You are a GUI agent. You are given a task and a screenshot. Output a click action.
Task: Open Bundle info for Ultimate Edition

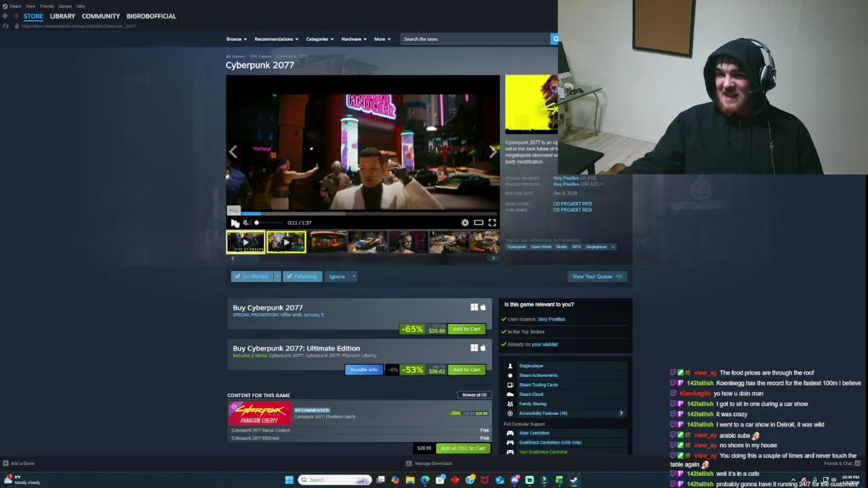[x=364, y=369]
